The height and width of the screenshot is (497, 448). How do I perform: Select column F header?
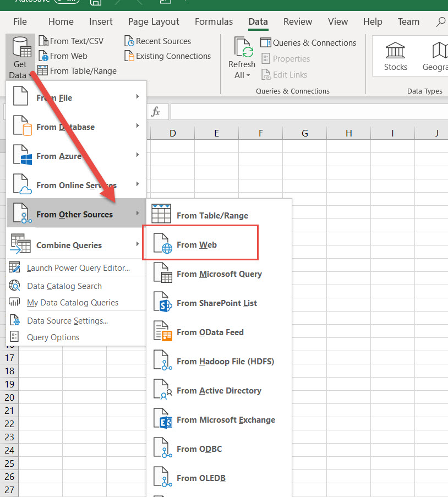pyautogui.click(x=261, y=133)
